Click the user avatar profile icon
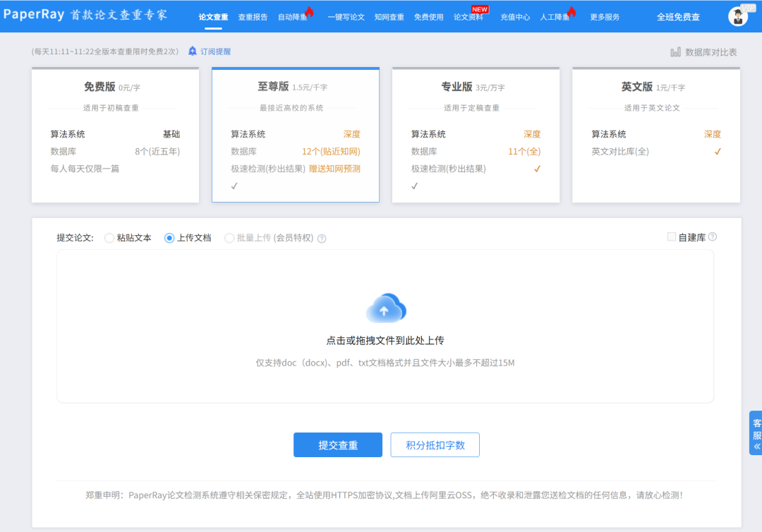 coord(738,16)
